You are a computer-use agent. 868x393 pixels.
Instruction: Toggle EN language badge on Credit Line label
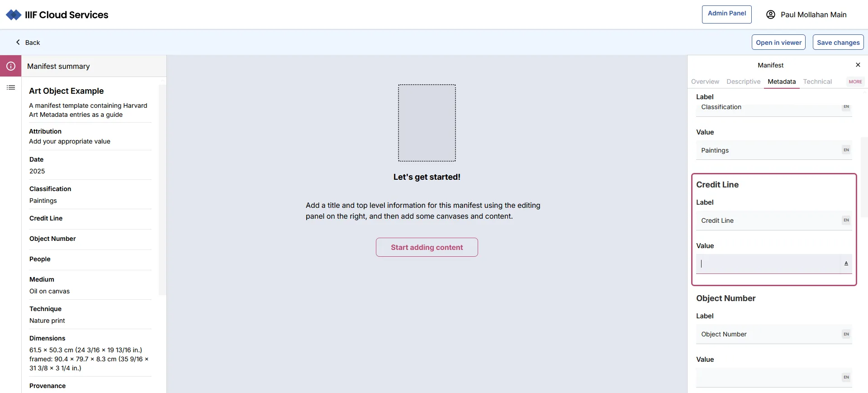point(846,220)
